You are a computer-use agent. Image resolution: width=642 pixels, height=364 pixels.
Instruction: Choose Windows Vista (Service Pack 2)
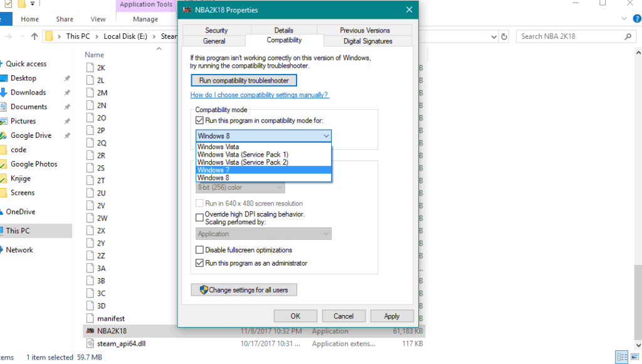coord(264,162)
